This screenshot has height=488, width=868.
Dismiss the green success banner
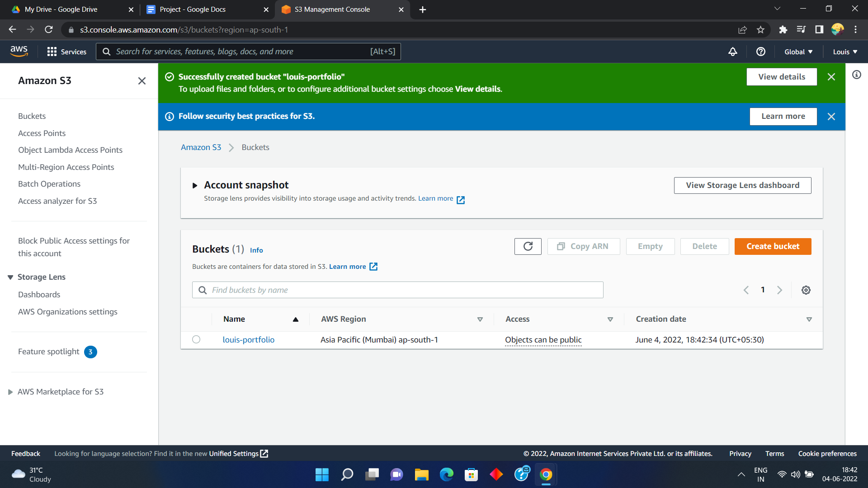831,77
